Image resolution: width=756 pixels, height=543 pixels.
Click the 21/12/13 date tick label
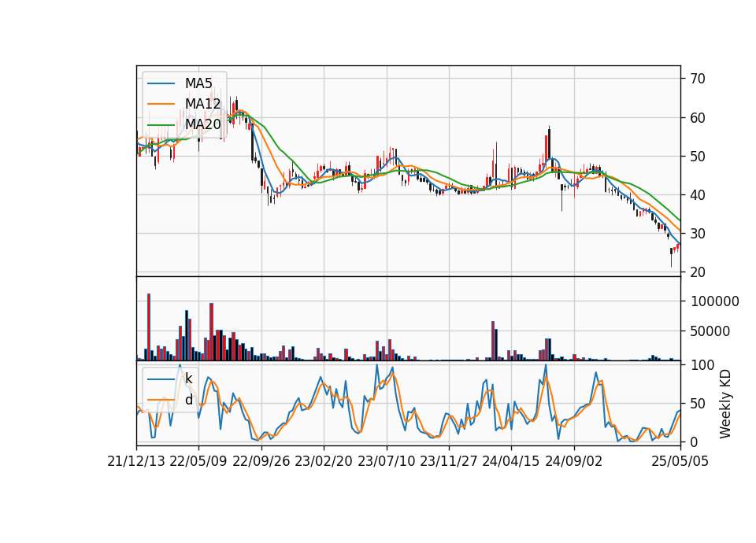(x=136, y=462)
